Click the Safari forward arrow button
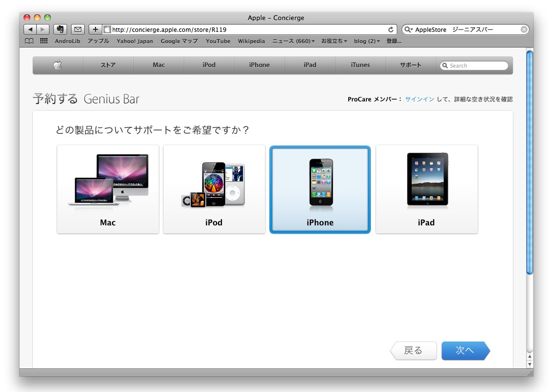This screenshot has width=553, height=392. coord(43,29)
